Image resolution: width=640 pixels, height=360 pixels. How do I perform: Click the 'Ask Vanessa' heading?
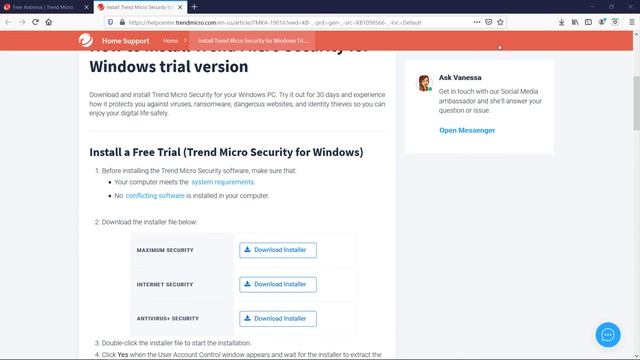(460, 77)
